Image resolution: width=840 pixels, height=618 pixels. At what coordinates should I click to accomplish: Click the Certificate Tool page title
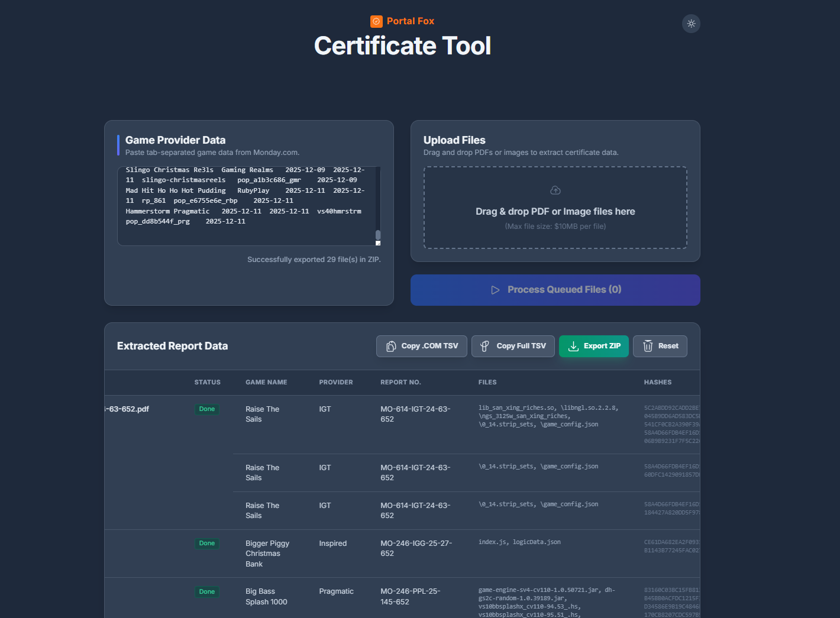pyautogui.click(x=402, y=46)
